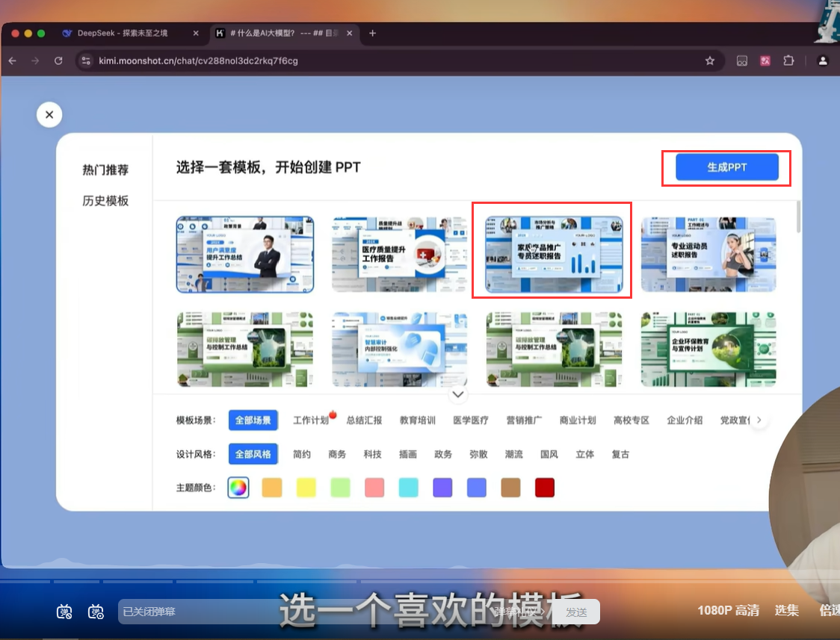Screen dimensions: 840x640
Task: Pick the 立体 design style
Action: [x=584, y=454]
